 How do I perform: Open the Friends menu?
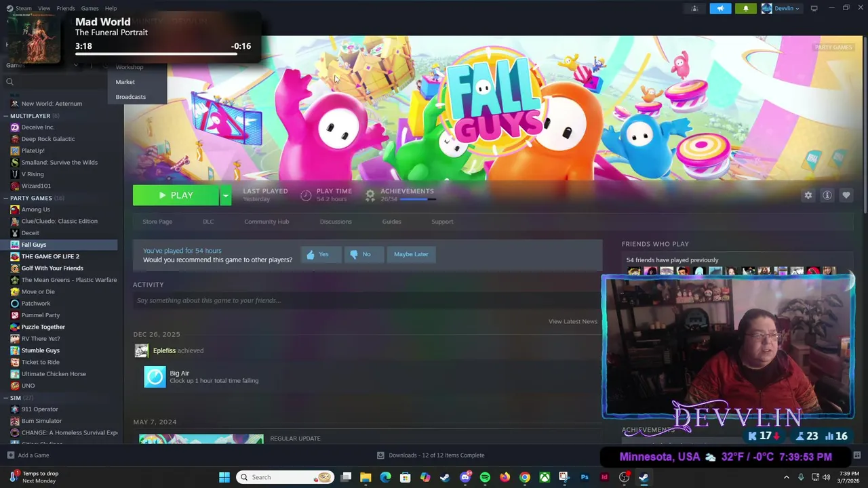(x=66, y=8)
